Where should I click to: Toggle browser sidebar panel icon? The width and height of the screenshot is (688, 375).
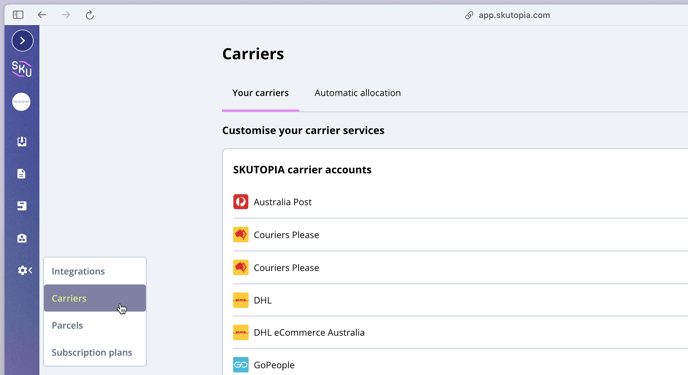18,15
